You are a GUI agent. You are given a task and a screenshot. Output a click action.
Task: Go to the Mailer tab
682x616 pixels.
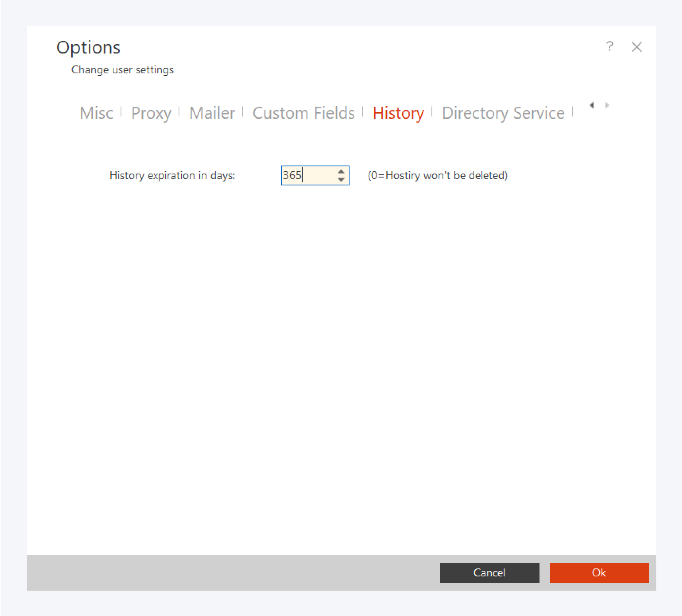pos(212,113)
